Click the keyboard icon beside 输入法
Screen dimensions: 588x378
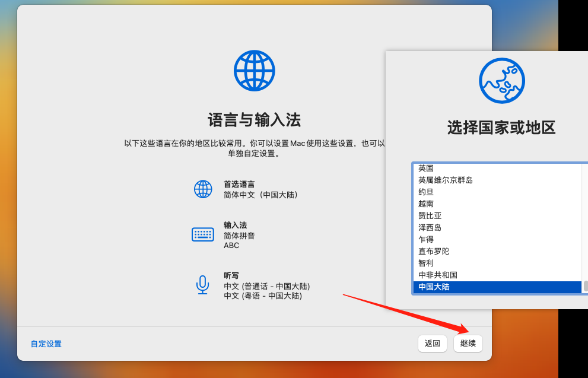coord(203,234)
